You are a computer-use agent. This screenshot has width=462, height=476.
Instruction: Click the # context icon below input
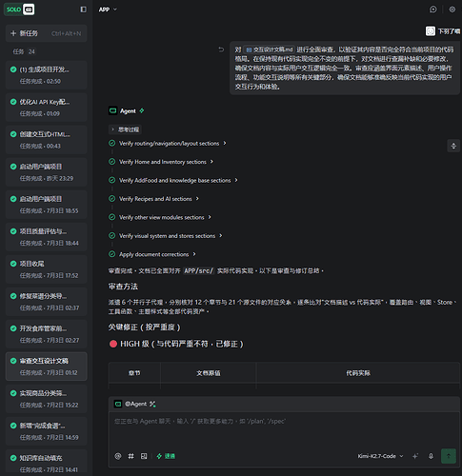(131, 456)
